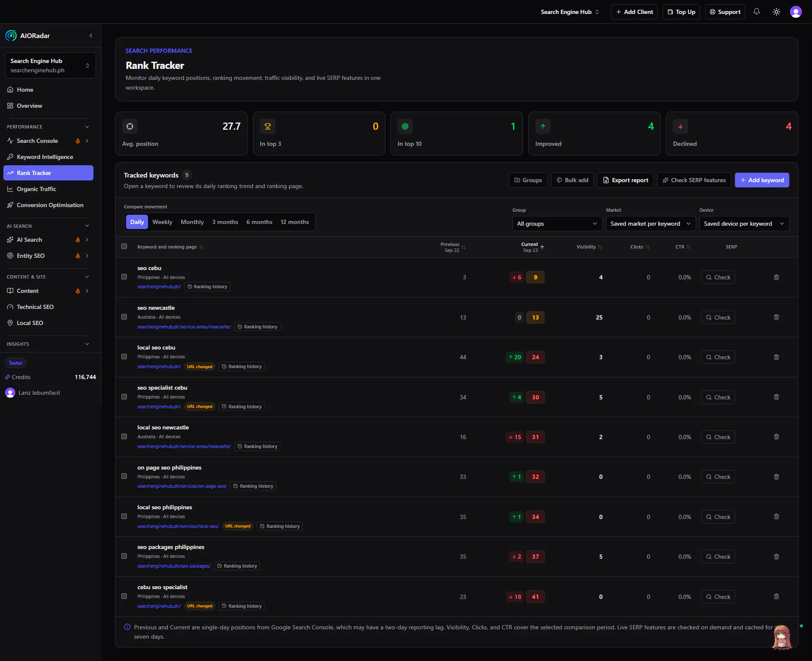Open the user avatar menu in the header

pyautogui.click(x=796, y=12)
